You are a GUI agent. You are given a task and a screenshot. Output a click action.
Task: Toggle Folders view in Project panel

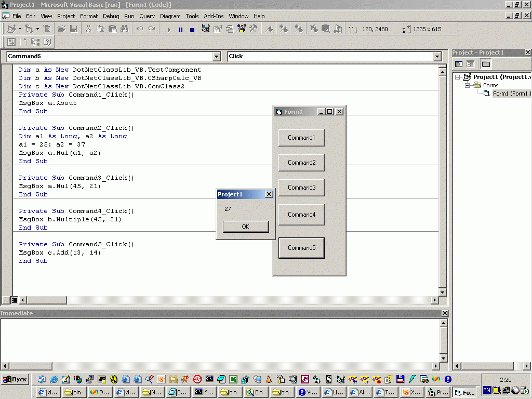[486, 64]
